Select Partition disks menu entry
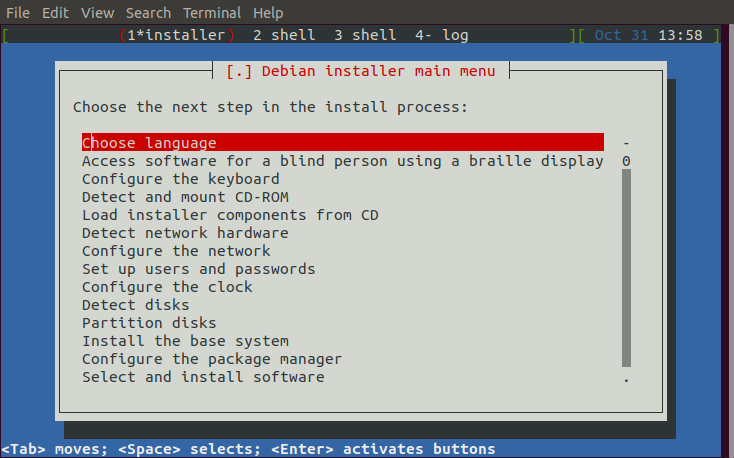The image size is (734, 458). pos(148,323)
